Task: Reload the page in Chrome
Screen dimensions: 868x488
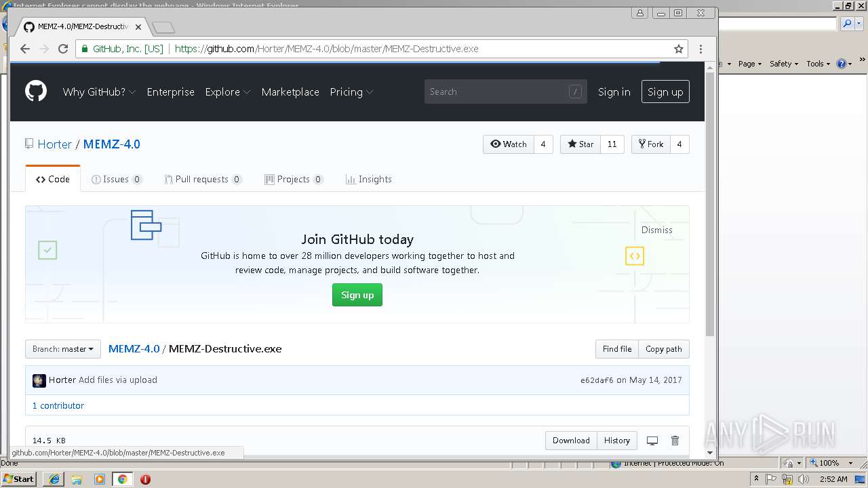Action: 63,49
